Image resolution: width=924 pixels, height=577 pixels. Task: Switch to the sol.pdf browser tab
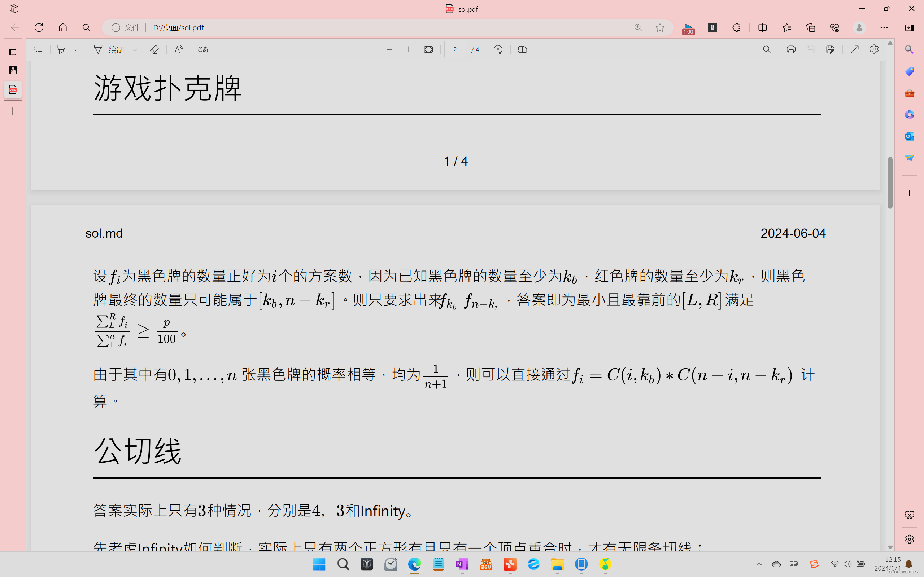(x=461, y=8)
